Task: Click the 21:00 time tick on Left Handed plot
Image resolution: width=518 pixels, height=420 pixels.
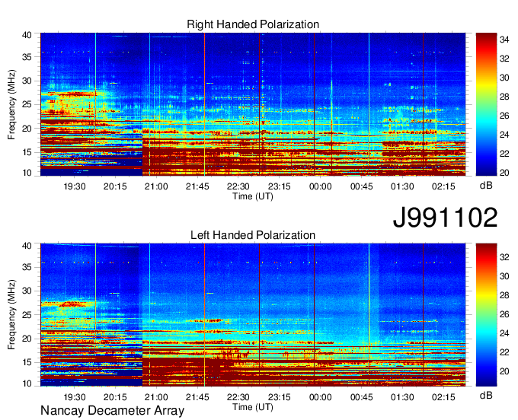Action: [156, 397]
